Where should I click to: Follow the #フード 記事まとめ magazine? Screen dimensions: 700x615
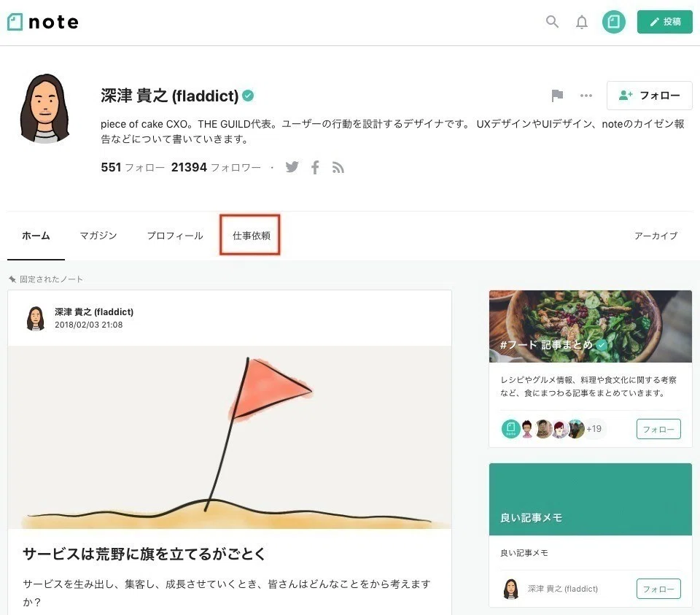coord(658,429)
